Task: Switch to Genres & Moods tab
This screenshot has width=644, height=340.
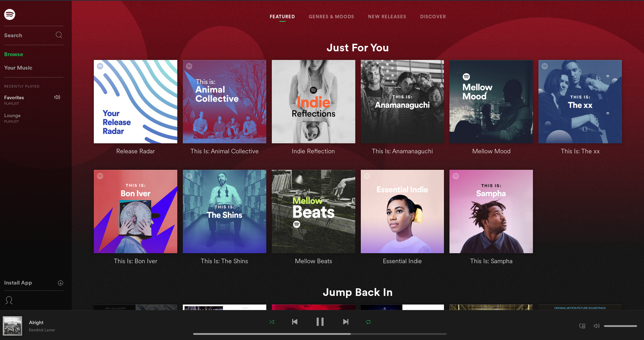Action: pos(331,17)
